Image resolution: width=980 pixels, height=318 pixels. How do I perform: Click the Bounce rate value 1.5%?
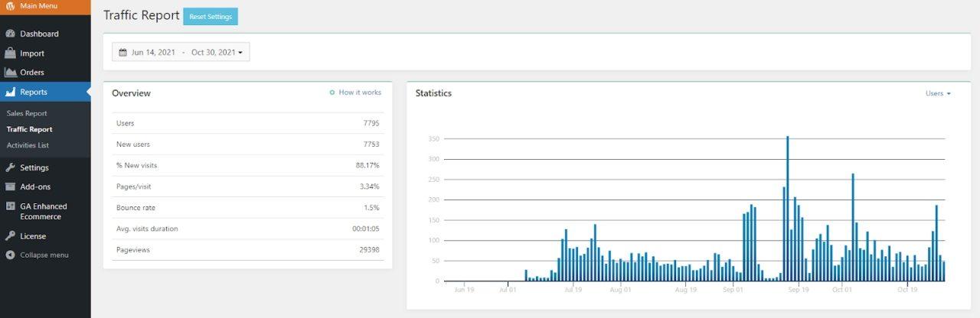pyautogui.click(x=372, y=208)
